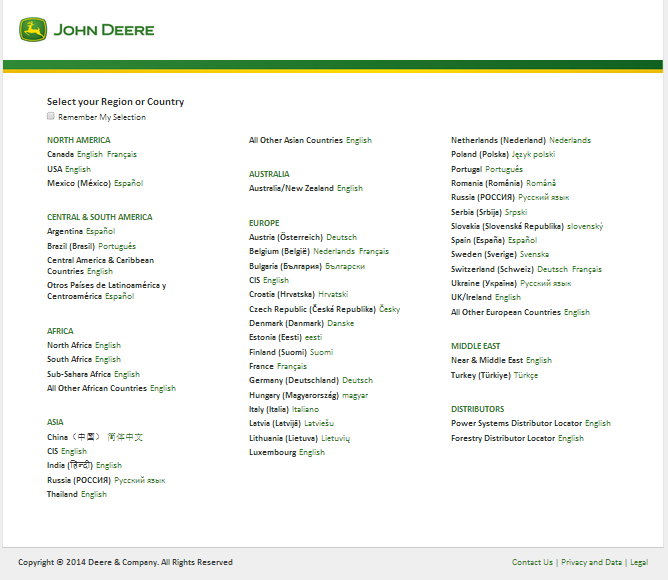Open Thailand English site
The image size is (668, 580).
pyautogui.click(x=94, y=494)
